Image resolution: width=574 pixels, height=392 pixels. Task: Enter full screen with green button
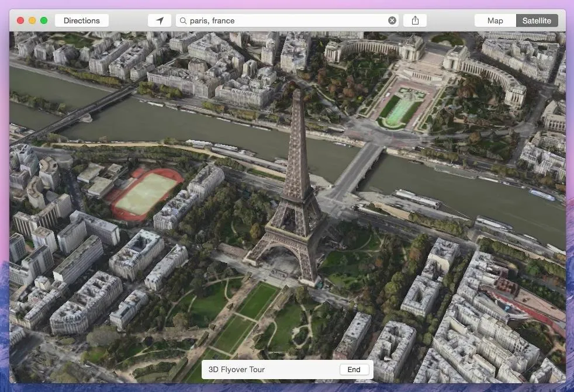[44, 20]
